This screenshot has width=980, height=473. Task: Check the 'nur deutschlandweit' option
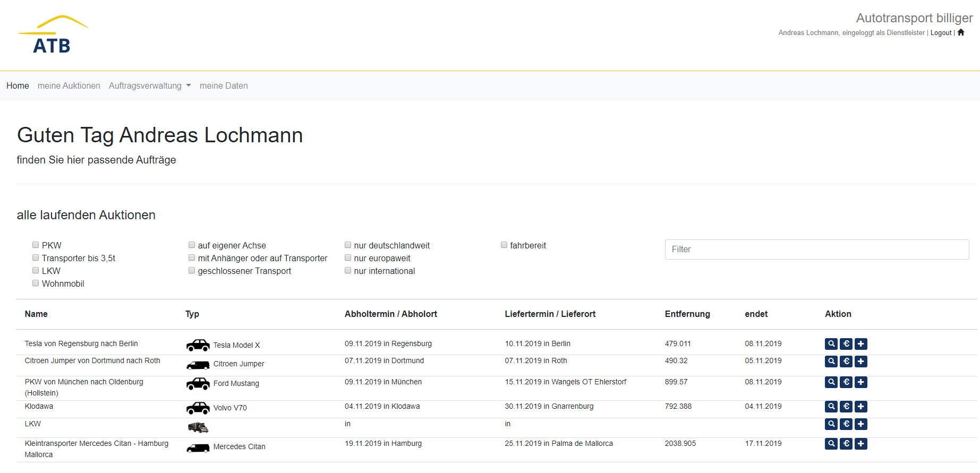pyautogui.click(x=348, y=245)
